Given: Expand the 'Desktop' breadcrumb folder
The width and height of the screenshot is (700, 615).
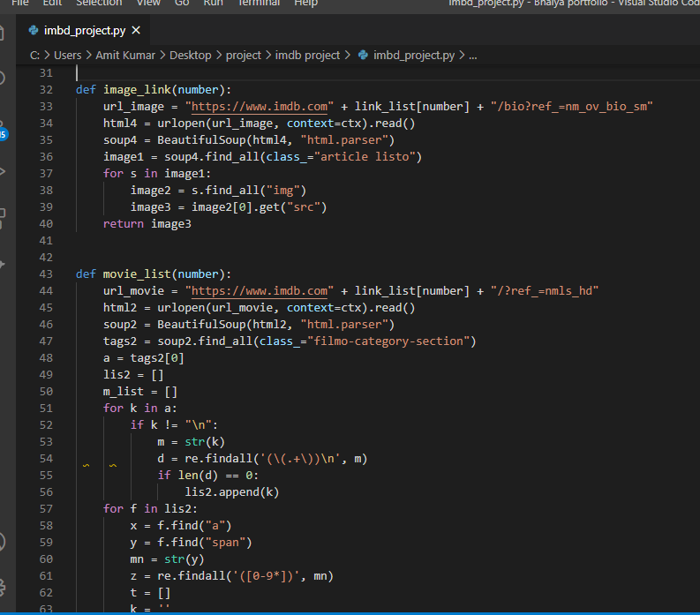Looking at the screenshot, I should 190,55.
